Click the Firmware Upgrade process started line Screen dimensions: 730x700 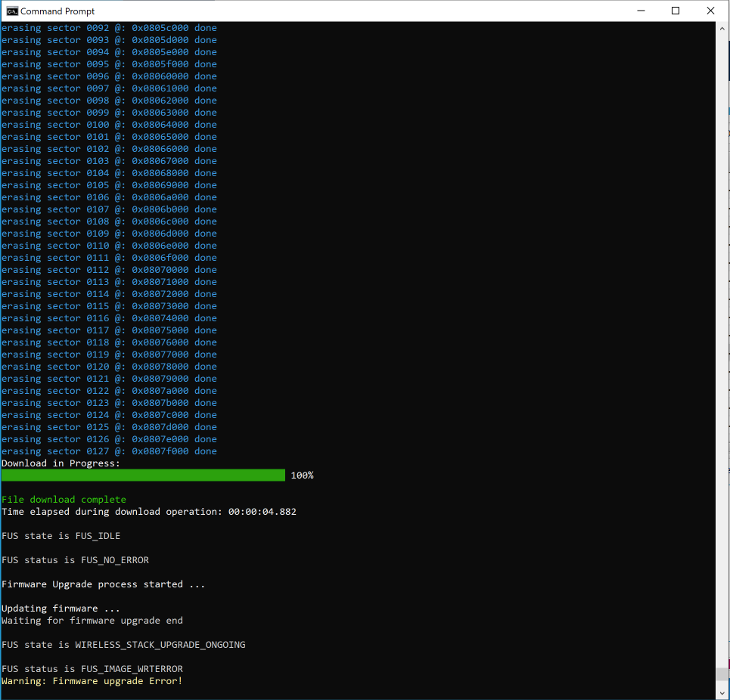[104, 584]
